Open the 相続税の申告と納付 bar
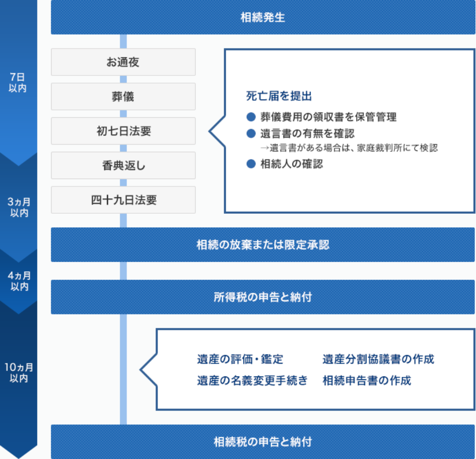476x459 pixels. click(x=263, y=442)
